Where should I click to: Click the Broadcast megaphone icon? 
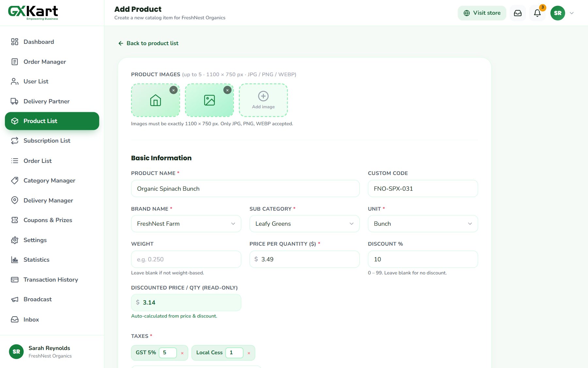coord(15,299)
